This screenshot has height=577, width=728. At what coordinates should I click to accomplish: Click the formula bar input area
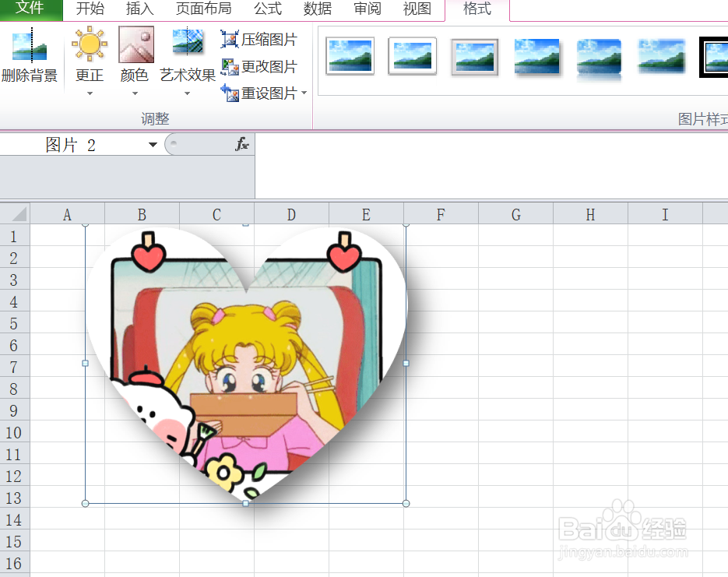[491, 166]
